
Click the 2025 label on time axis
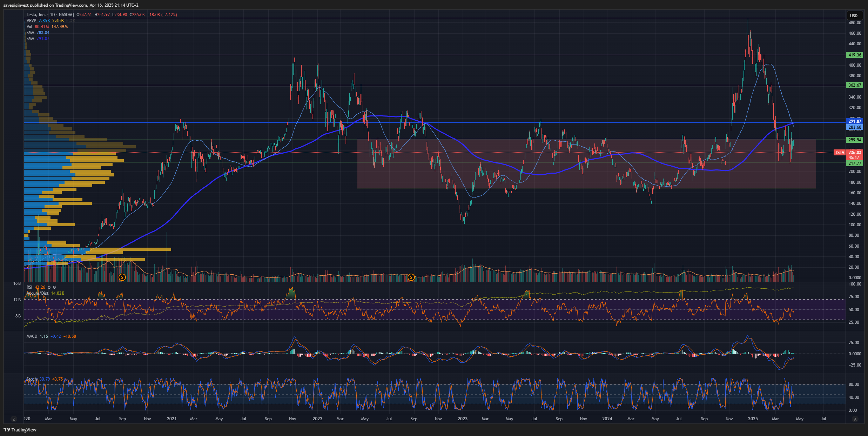pos(753,419)
